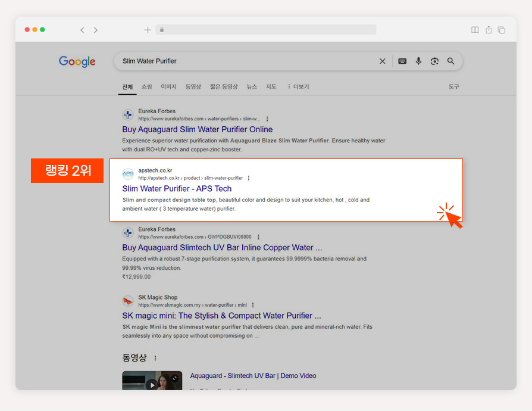Open the bookmarks book icon
Screen dimensions: 532x411
(475, 30)
